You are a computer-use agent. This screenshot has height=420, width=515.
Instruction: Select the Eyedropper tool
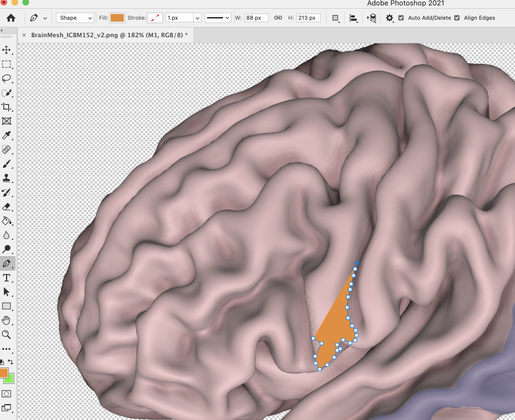pyautogui.click(x=7, y=135)
